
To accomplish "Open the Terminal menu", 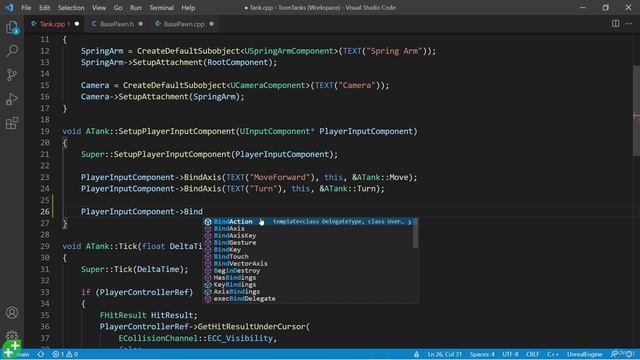I will (x=161, y=8).
